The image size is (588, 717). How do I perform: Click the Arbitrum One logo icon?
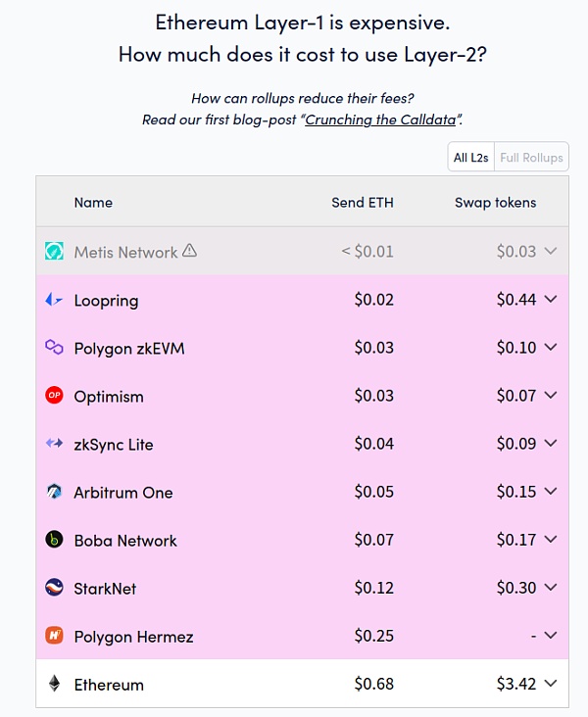coord(54,492)
